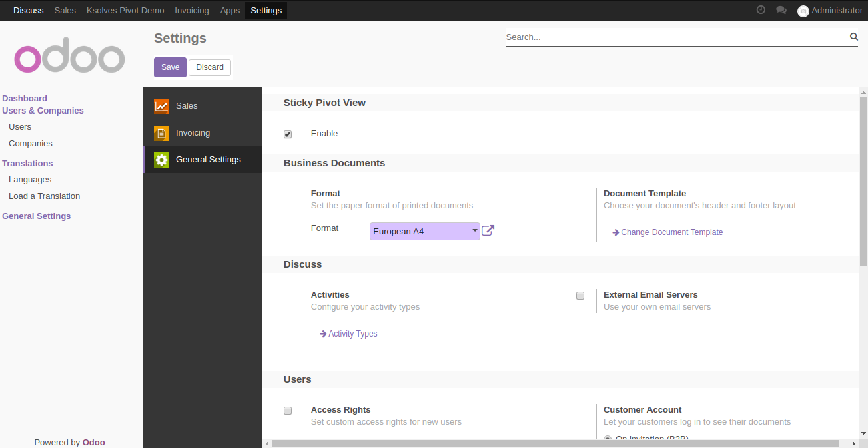
Task: Open the European A4 format dropdown
Action: (x=424, y=231)
